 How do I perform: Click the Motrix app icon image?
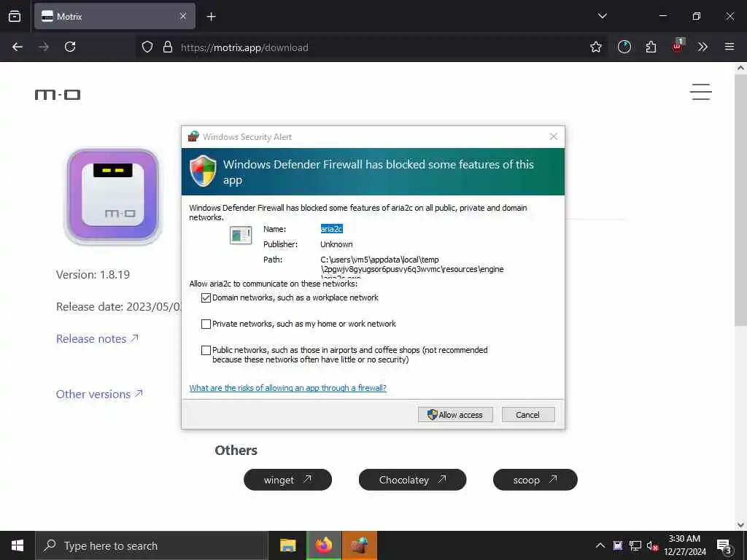point(113,197)
